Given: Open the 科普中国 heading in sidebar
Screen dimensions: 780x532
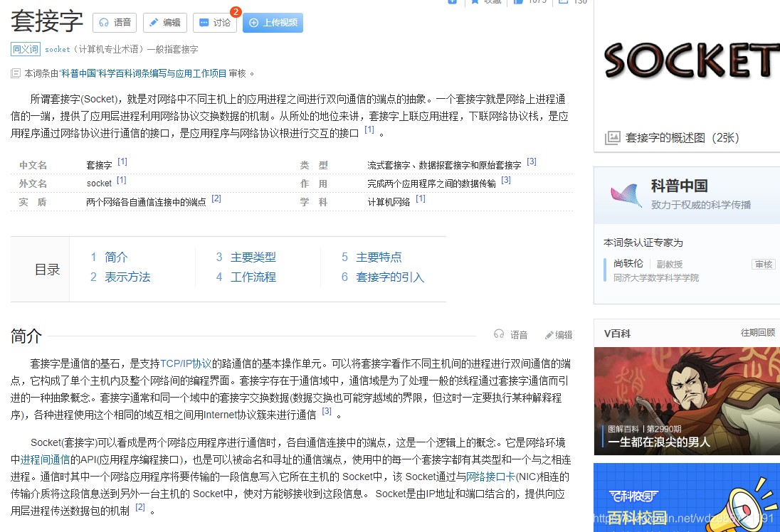Looking at the screenshot, I should click(679, 186).
